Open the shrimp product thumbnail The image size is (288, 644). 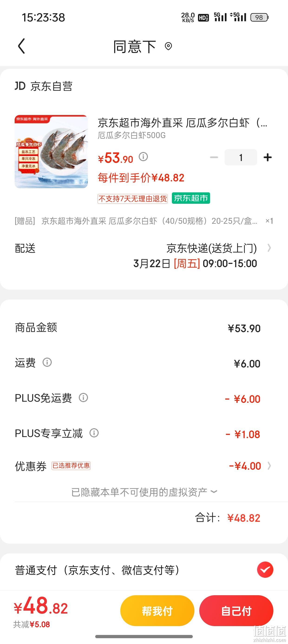pyautogui.click(x=51, y=151)
